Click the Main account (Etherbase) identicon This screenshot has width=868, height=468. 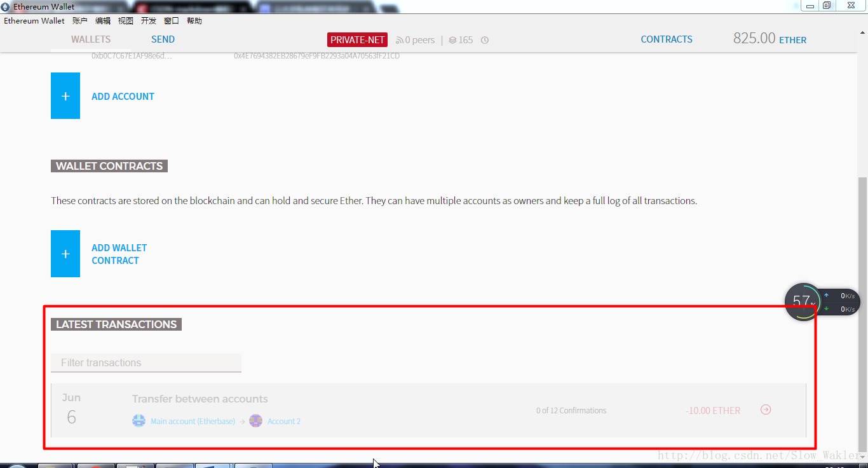click(x=139, y=420)
